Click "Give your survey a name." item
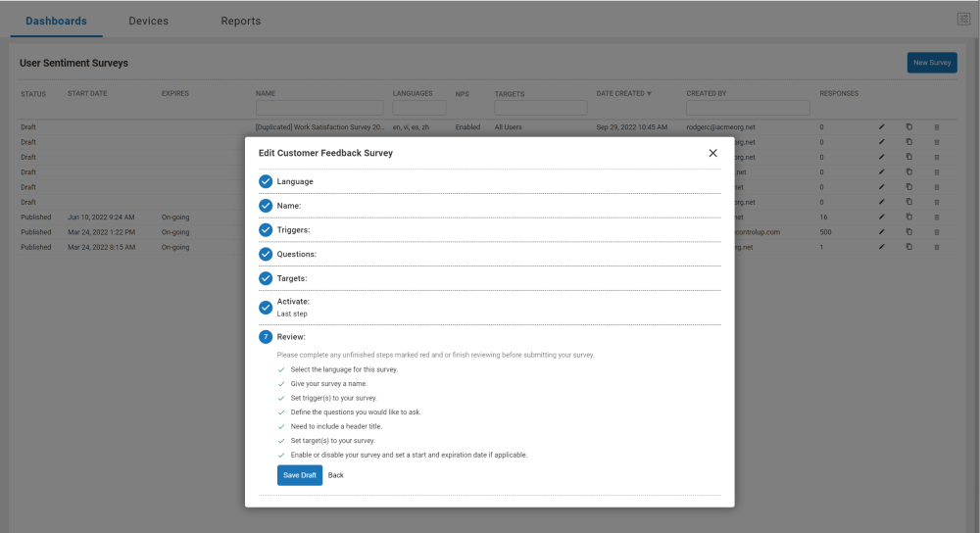Image resolution: width=980 pixels, height=533 pixels. pos(328,384)
